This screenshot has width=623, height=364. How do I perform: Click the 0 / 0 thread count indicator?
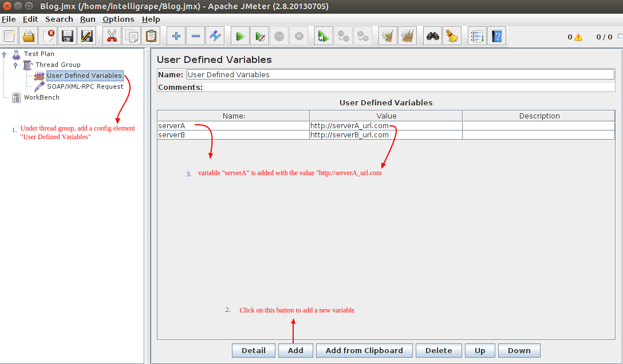click(604, 37)
